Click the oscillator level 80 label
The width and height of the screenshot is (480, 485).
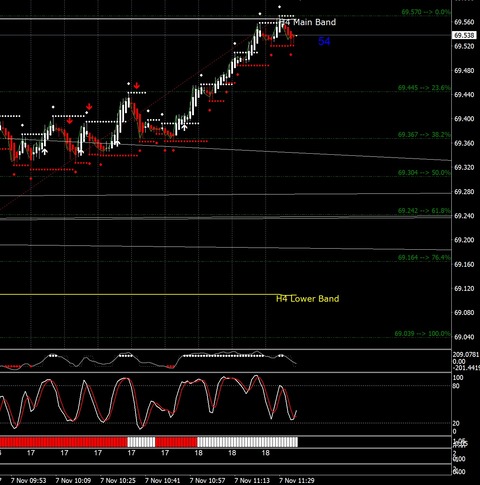[456, 386]
